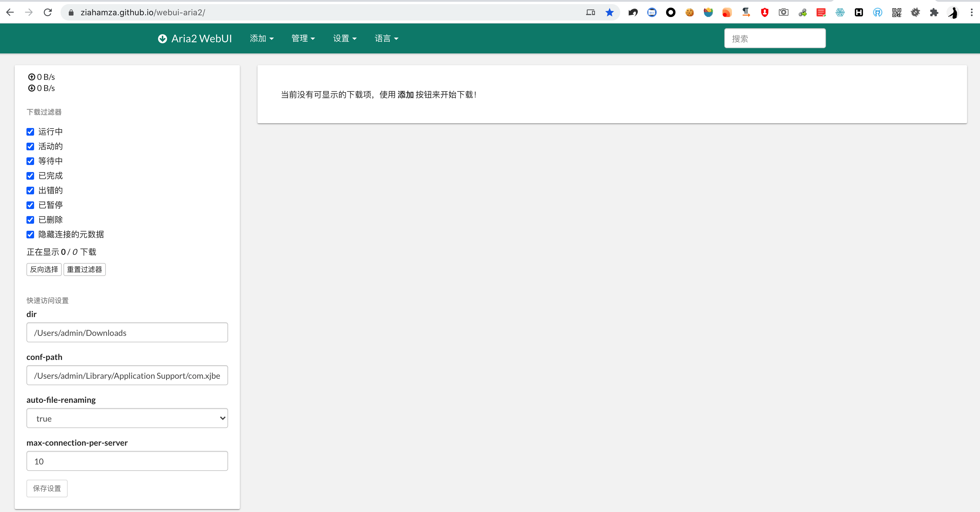The image size is (980, 512).
Task: Open the 添加 dropdown menu
Action: tap(261, 38)
